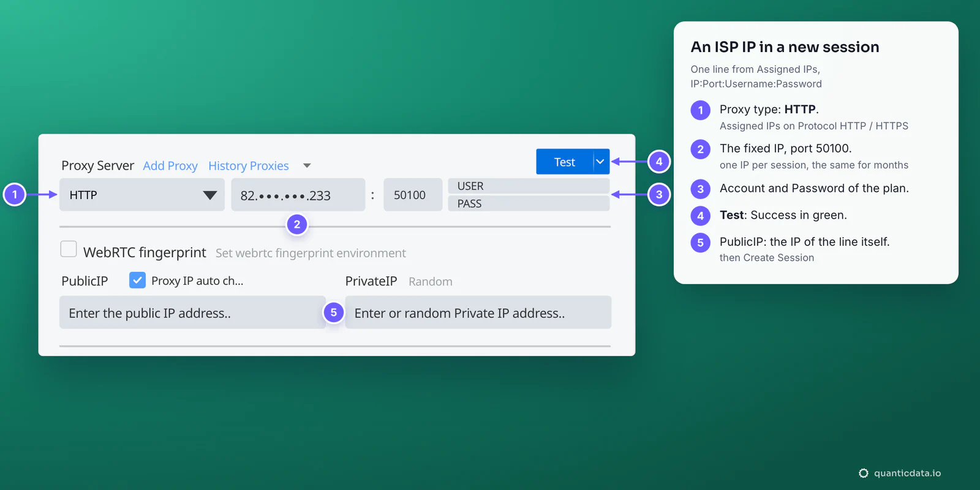Select the port field showing 50100
This screenshot has width=980, height=490.
click(413, 195)
